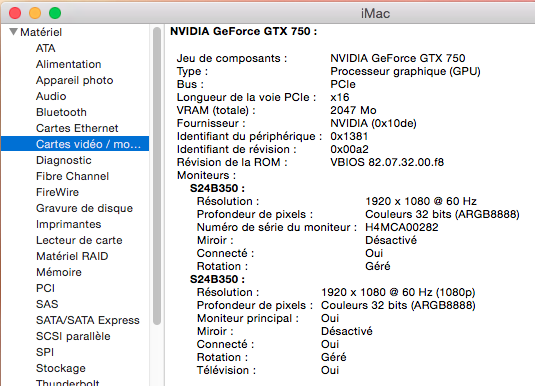
Task: Open Diagnostic in the sidebar
Action: pos(63,160)
